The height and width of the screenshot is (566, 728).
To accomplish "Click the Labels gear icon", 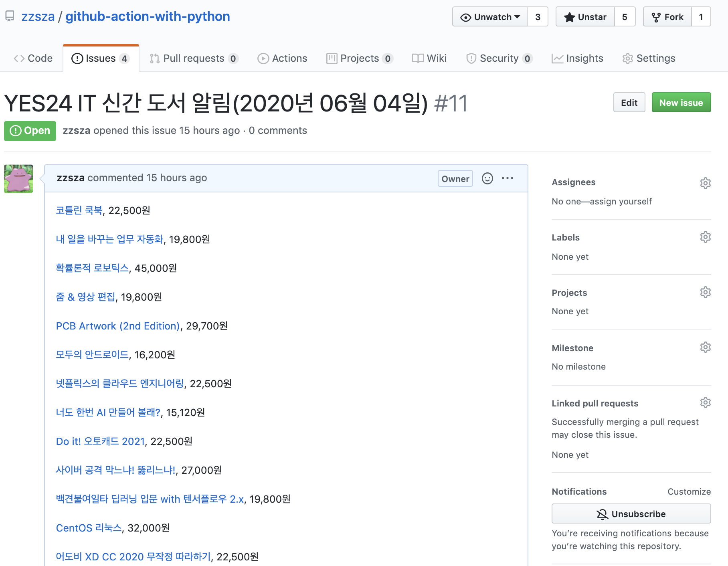I will coord(705,237).
